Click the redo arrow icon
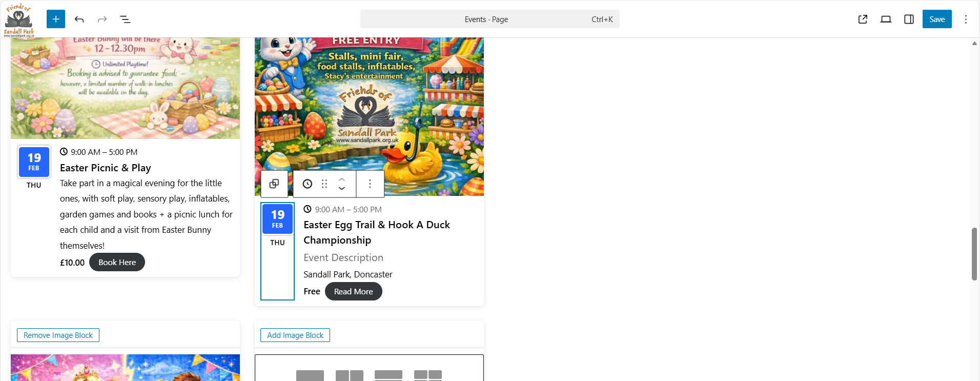The height and width of the screenshot is (381, 980). 102,19
